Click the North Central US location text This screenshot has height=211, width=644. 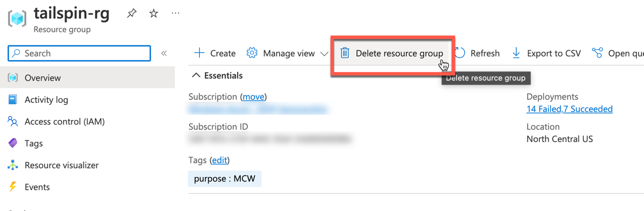pyautogui.click(x=560, y=139)
